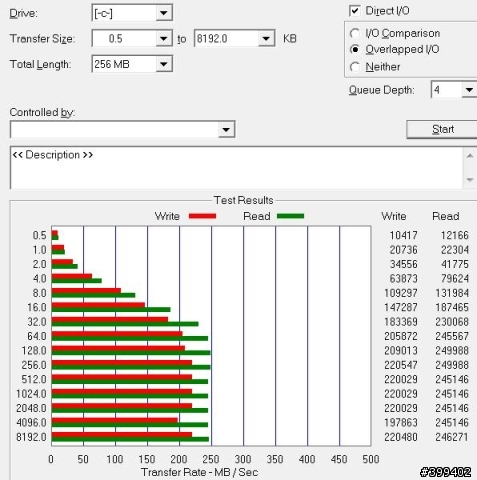Click the write value 209013
The image size is (477, 480).
click(x=401, y=351)
